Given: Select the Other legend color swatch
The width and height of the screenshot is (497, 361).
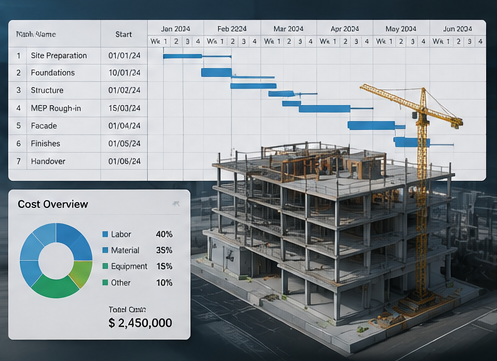Looking at the screenshot, I should click(105, 283).
